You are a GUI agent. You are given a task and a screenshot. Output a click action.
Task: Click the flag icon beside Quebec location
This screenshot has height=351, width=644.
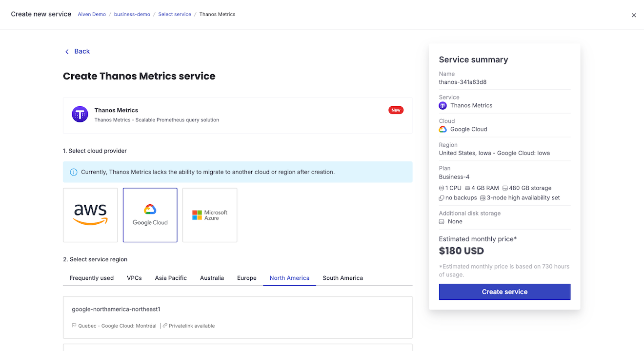tap(74, 326)
